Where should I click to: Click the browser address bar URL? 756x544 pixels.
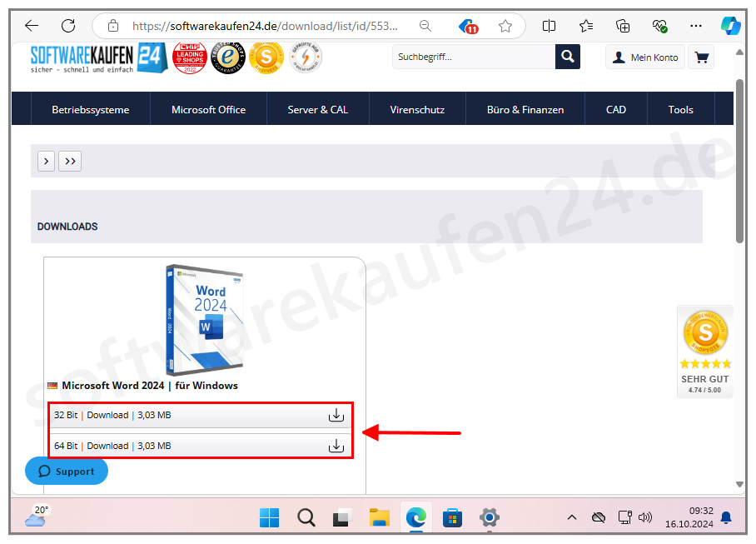265,26
